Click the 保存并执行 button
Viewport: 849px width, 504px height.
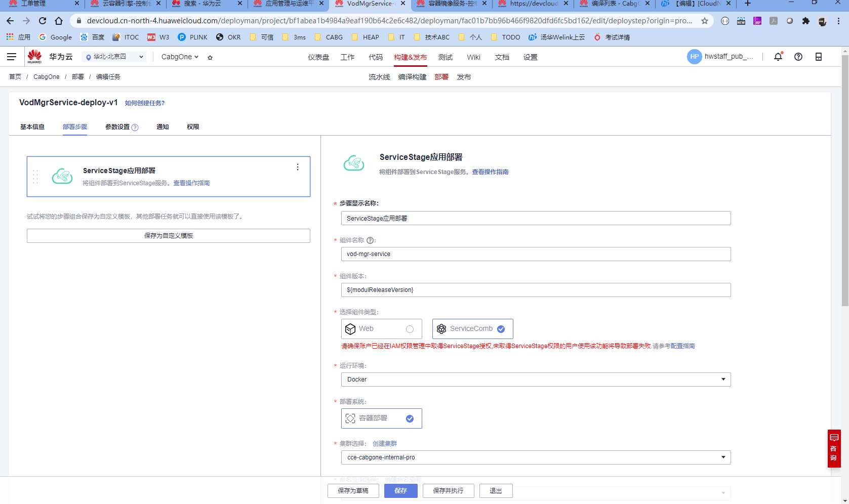(449, 491)
